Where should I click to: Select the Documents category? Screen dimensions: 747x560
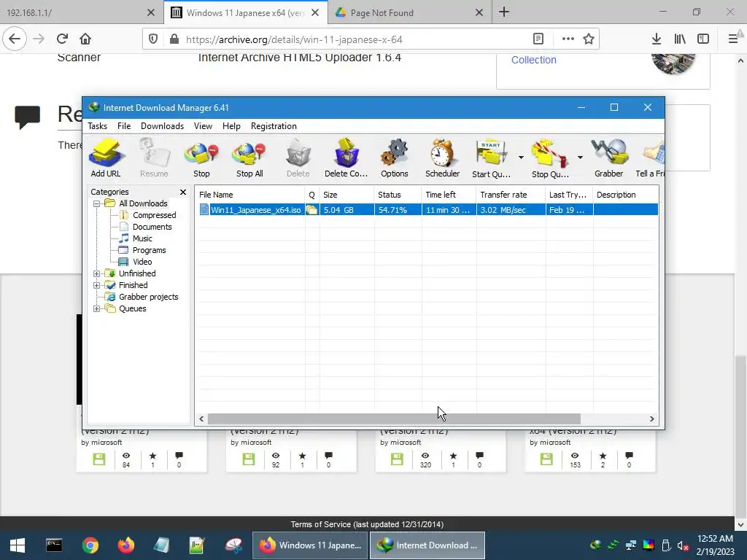tap(152, 227)
